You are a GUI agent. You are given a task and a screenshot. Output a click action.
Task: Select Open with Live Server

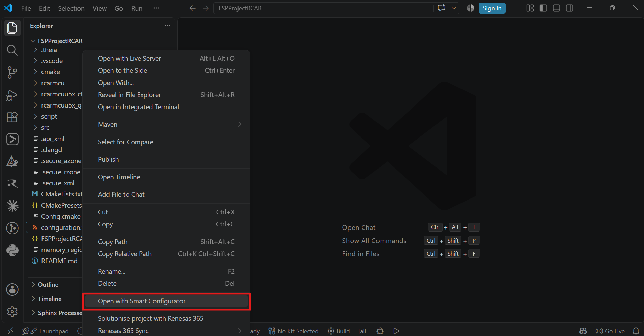pos(166,58)
